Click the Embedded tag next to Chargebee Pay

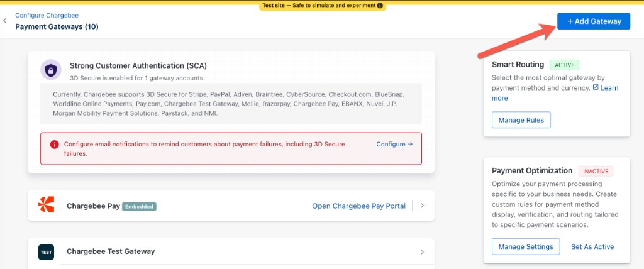(139, 207)
